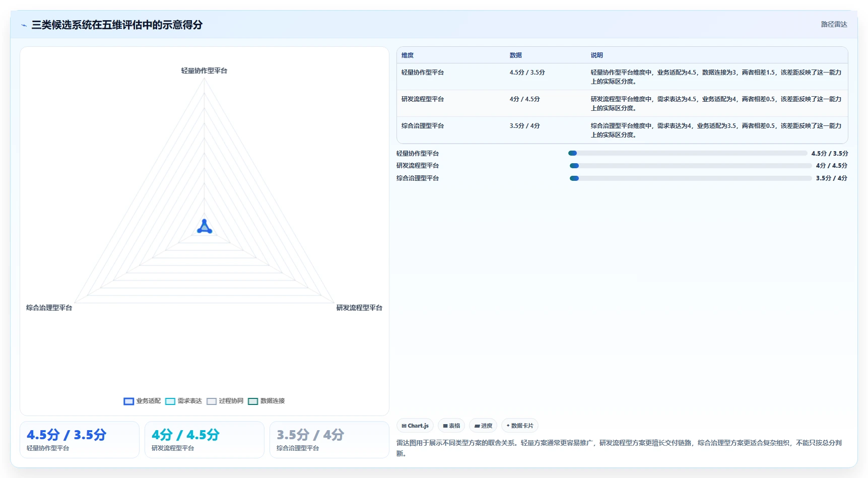Click the 综合治理型平台 row description text
868x478 pixels.
tap(716, 130)
